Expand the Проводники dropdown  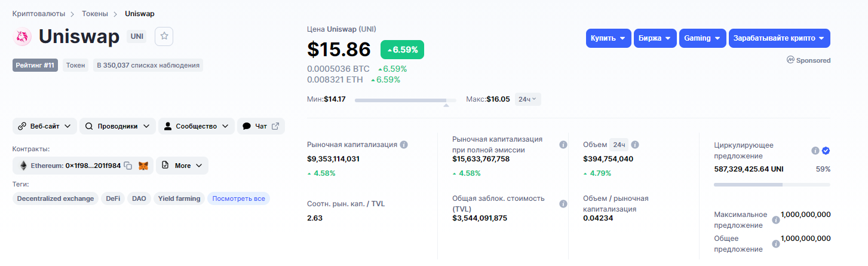(118, 126)
